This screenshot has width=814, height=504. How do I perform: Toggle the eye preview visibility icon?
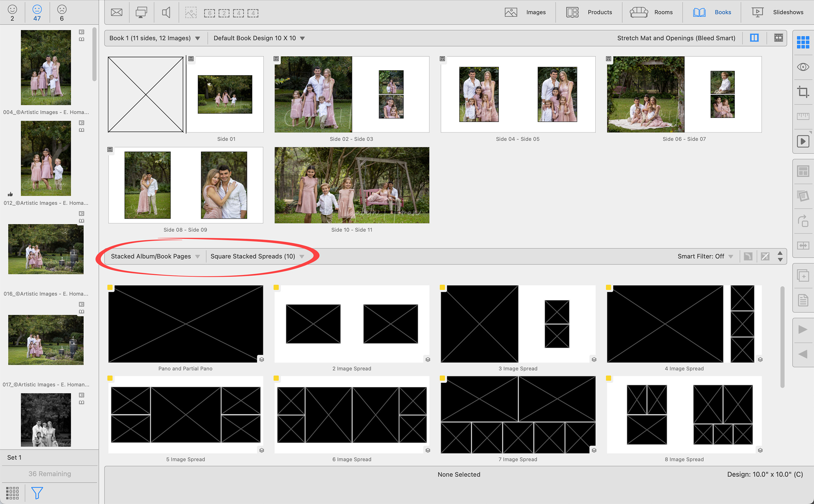tap(803, 67)
